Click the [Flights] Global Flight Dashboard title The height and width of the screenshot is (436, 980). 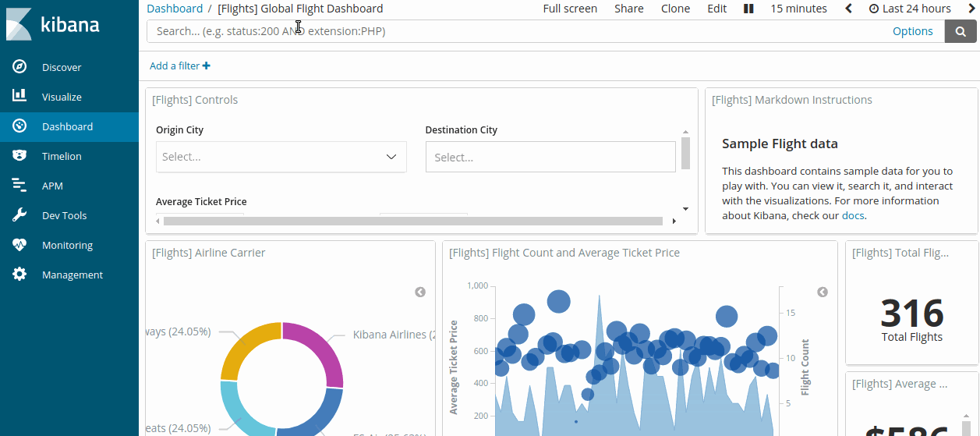(300, 9)
